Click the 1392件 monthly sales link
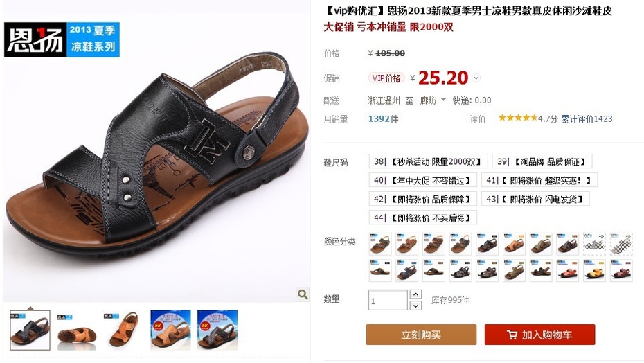The image size is (644, 363). coord(383,119)
